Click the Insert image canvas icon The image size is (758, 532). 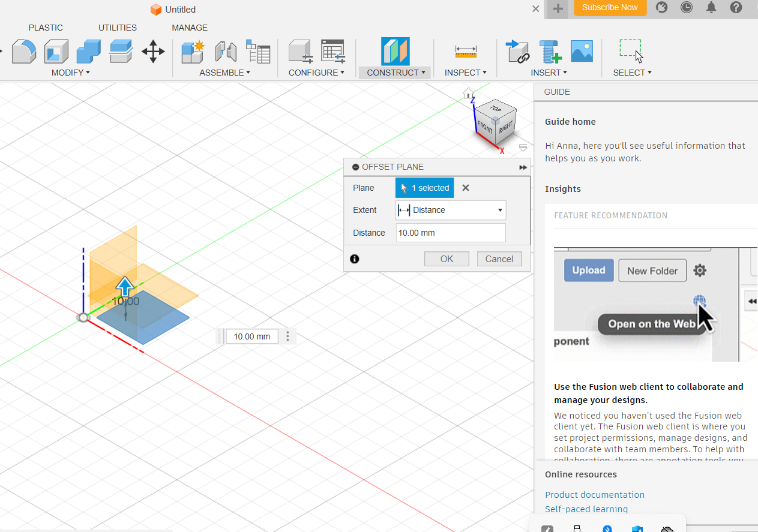click(582, 52)
